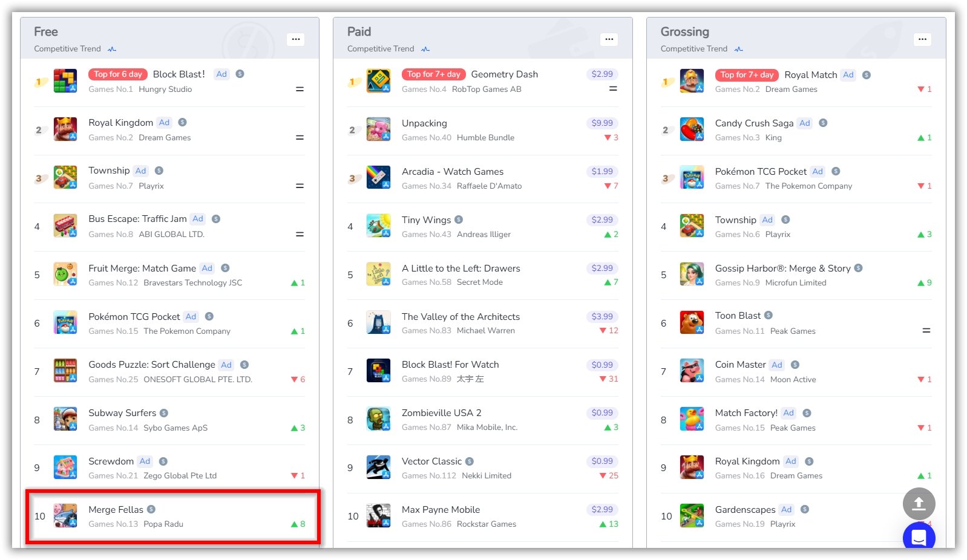The width and height of the screenshot is (967, 560).
Task: Click the Arcadia - Watch Games icon
Action: click(x=379, y=178)
